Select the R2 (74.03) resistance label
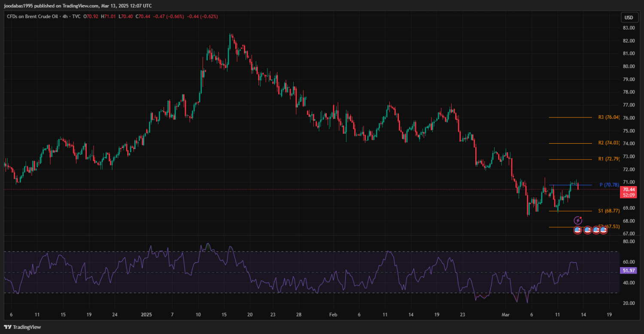The image size is (644, 334). tap(609, 143)
